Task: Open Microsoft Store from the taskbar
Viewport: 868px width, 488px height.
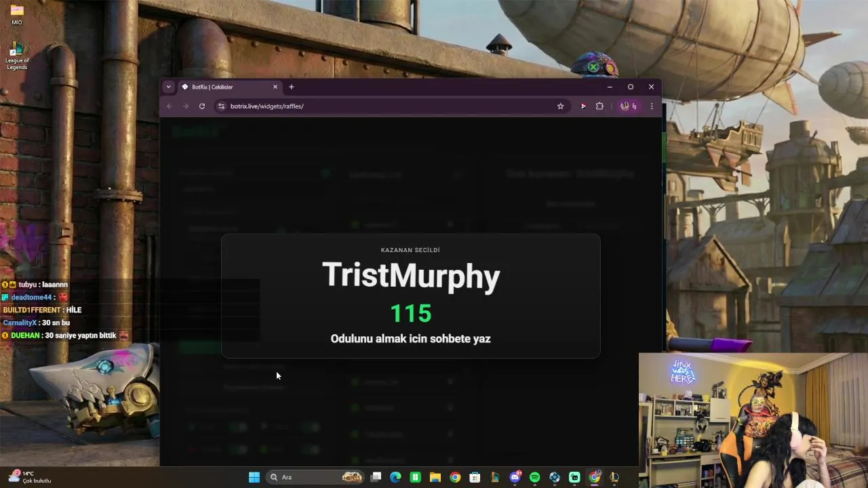Action: pos(475,477)
